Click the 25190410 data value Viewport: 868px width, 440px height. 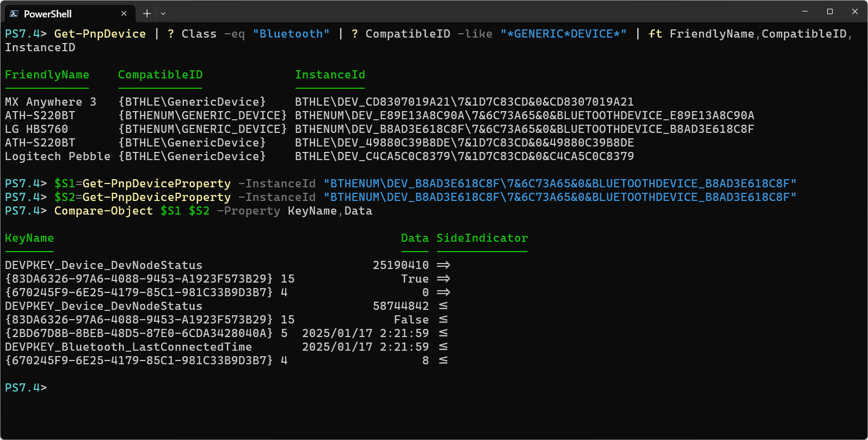pyautogui.click(x=401, y=265)
